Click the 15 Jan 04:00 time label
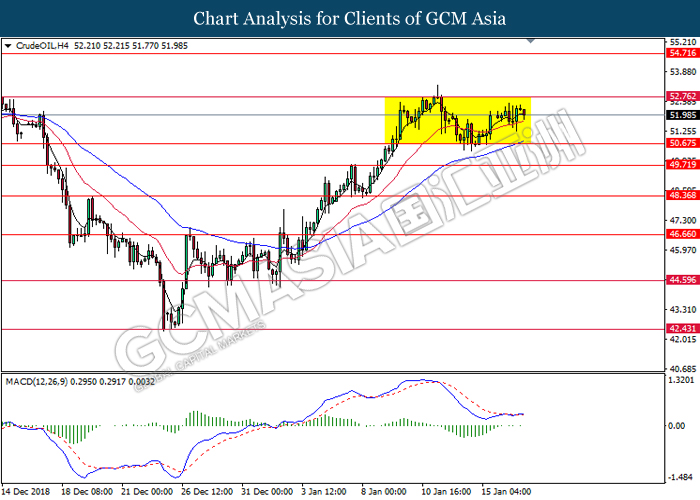The width and height of the screenshot is (700, 500). click(506, 492)
